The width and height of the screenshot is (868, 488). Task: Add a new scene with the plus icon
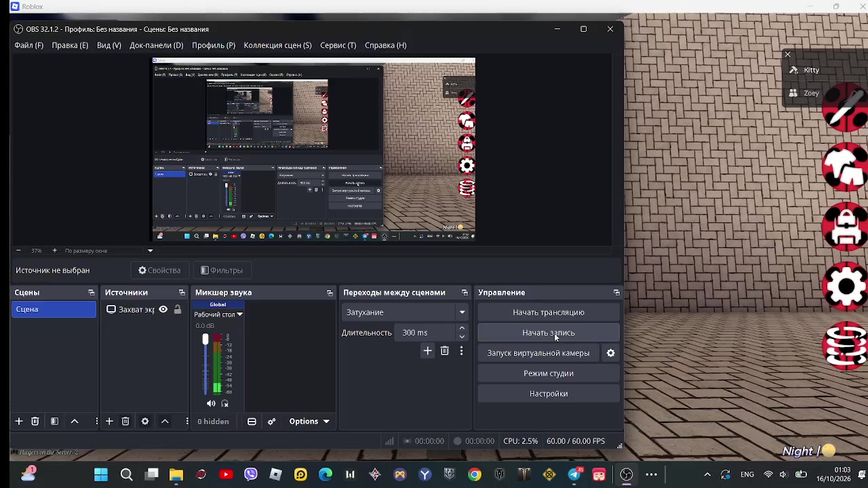coord(19,422)
